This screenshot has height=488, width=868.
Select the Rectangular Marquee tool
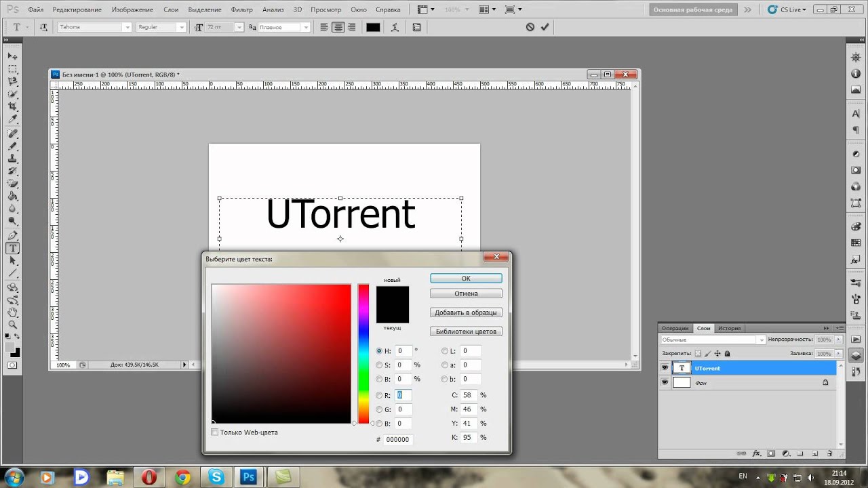13,68
